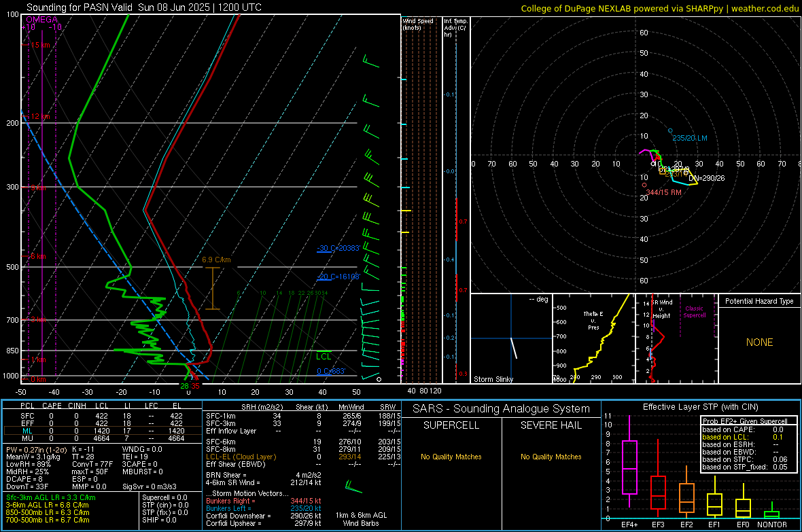
Task: Click the ConvT = 77F value
Action: [92, 464]
